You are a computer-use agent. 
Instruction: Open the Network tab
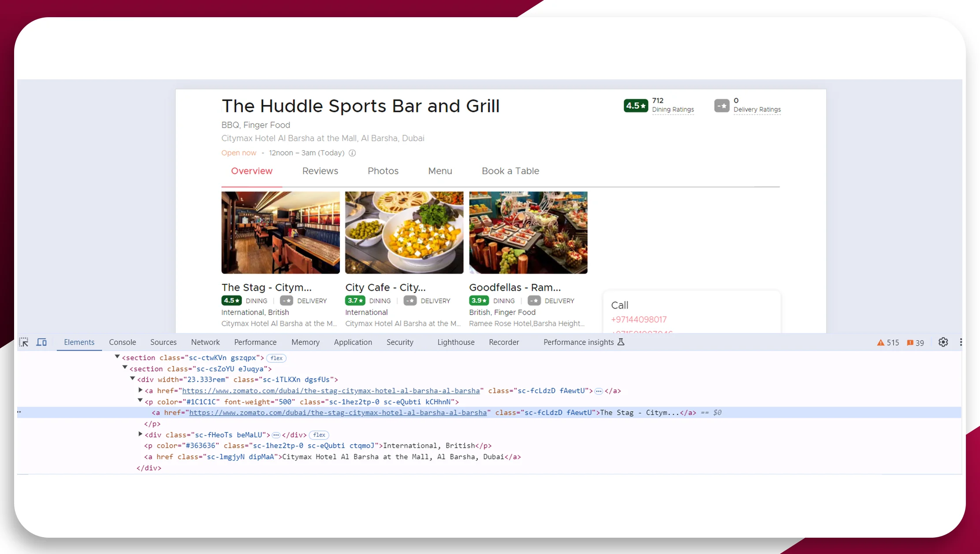[x=205, y=342]
